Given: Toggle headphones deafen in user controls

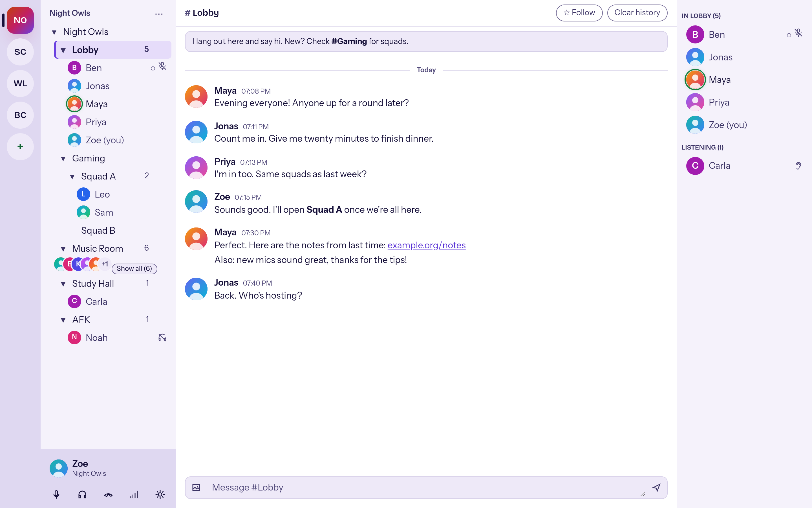Looking at the screenshot, I should [82, 494].
